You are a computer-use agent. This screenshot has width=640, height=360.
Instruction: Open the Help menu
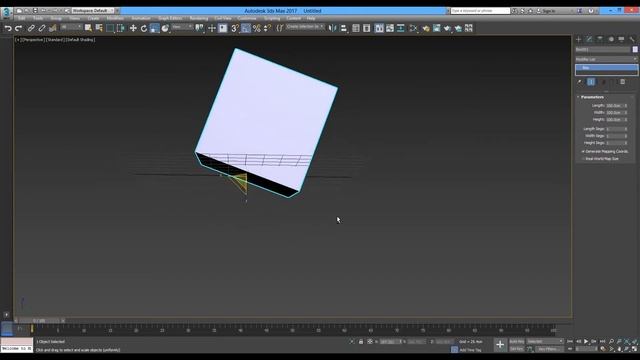[311, 18]
